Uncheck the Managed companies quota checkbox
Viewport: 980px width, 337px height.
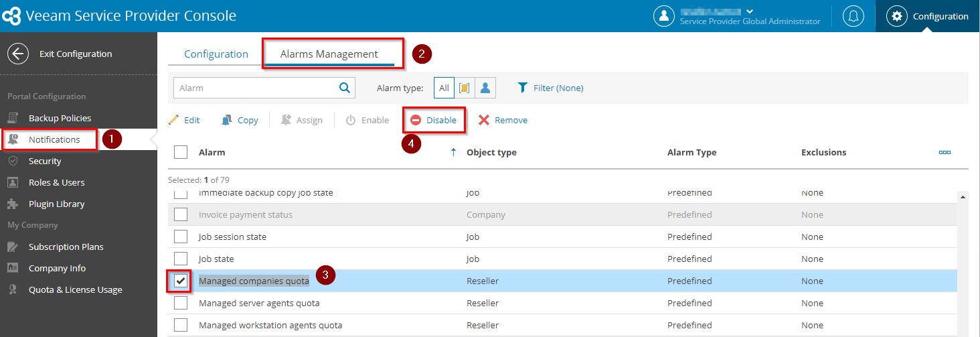click(181, 281)
